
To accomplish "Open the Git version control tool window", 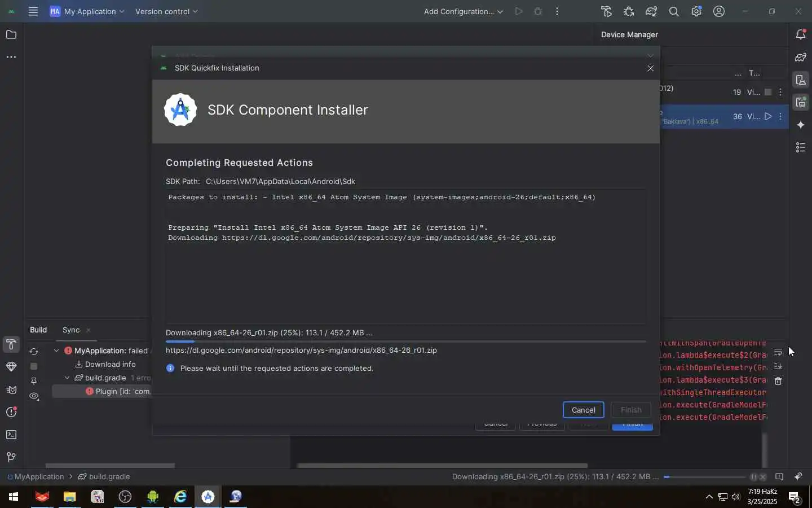I will point(11,457).
